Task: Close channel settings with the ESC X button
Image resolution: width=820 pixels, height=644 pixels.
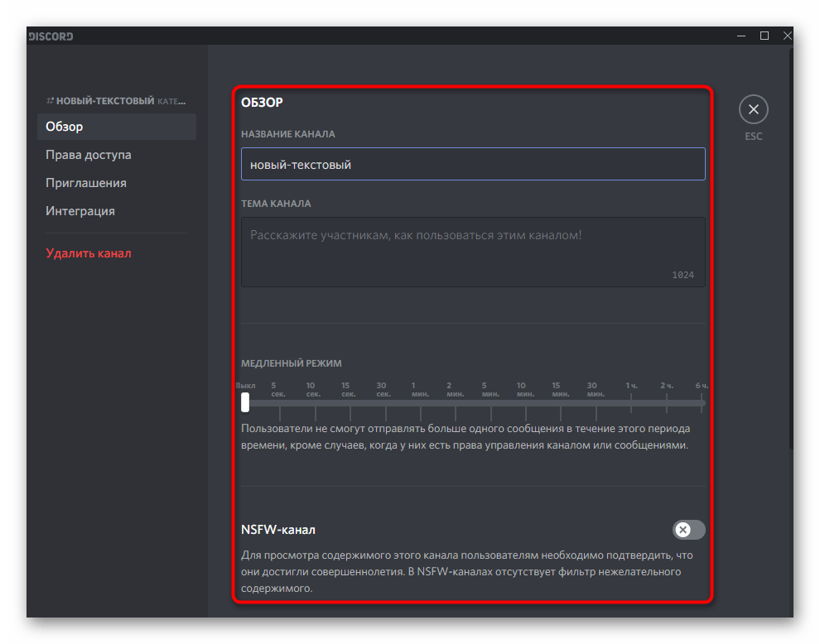Action: coord(753,109)
